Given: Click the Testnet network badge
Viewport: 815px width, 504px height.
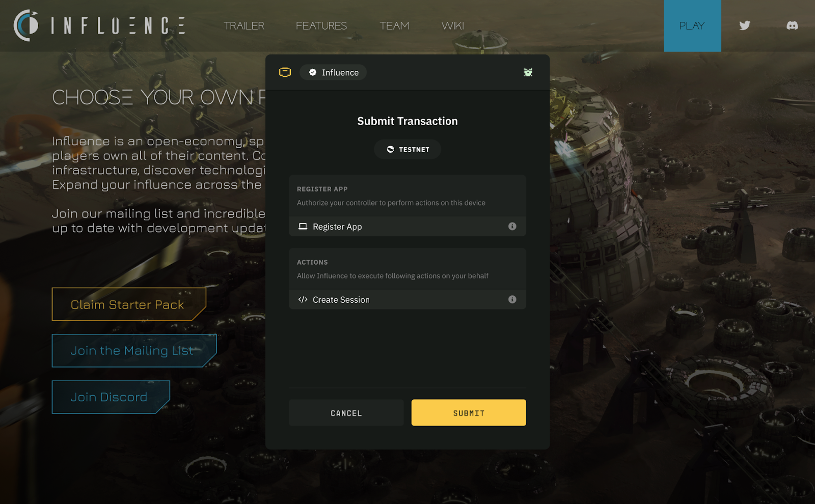Looking at the screenshot, I should (x=407, y=149).
